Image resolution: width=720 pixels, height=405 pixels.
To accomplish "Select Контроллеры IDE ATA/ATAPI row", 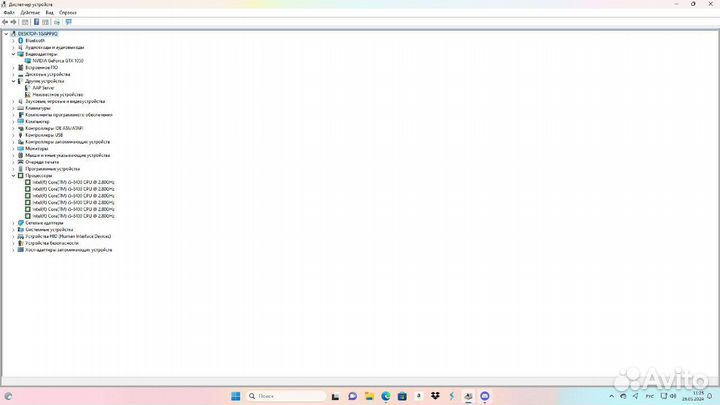I will pos(54,128).
